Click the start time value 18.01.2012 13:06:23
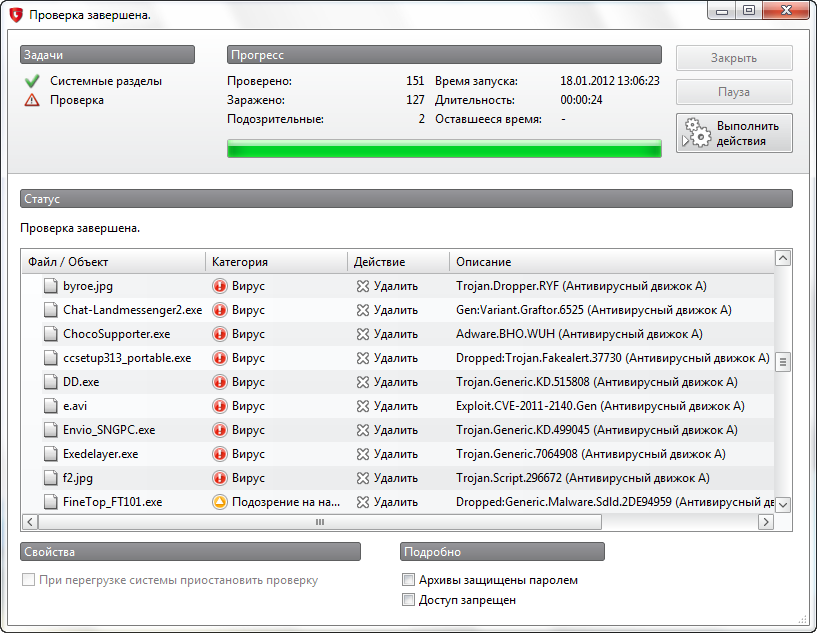Viewport: 817px width, 633px height. (x=610, y=81)
